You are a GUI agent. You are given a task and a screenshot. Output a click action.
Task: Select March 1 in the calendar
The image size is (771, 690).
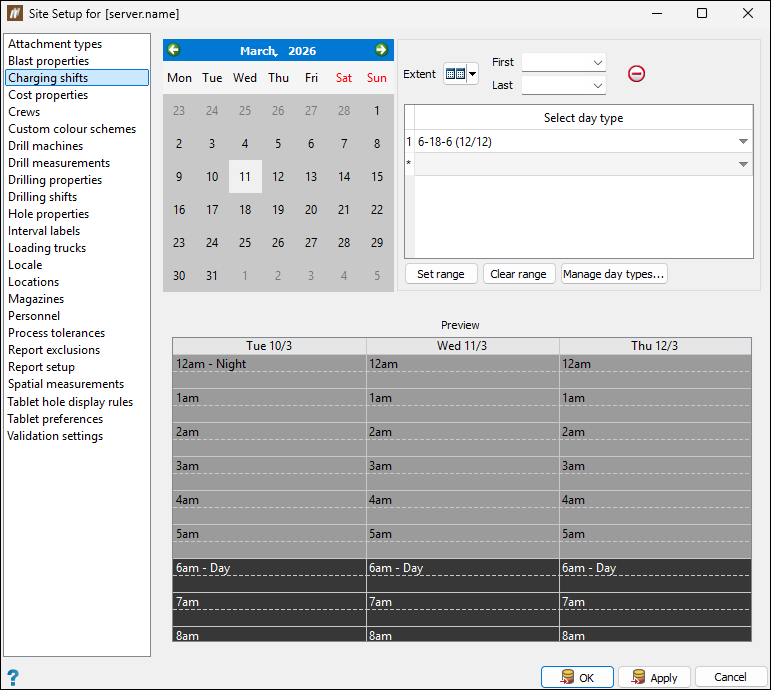[377, 111]
